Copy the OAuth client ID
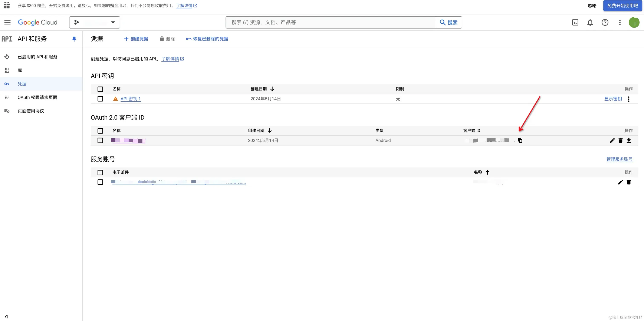Viewport: 644px width, 321px height. pos(520,140)
